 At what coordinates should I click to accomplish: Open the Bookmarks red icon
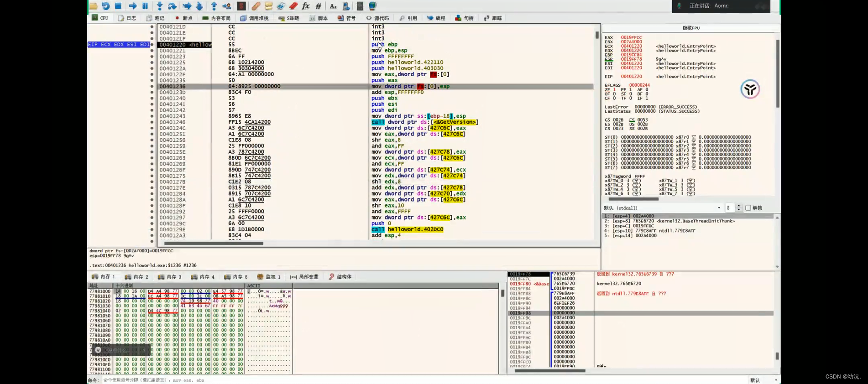[x=293, y=6]
